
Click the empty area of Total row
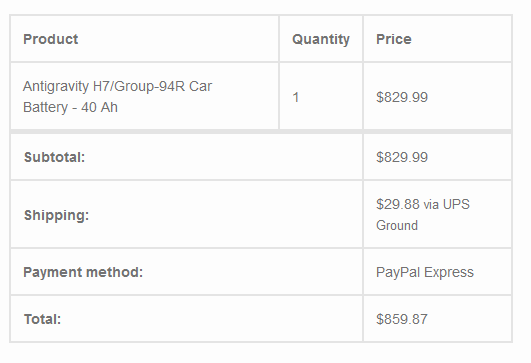click(x=210, y=319)
